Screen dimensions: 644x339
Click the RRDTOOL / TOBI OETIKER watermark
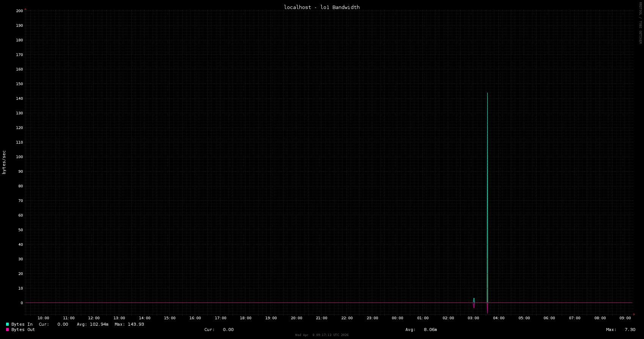(640, 23)
